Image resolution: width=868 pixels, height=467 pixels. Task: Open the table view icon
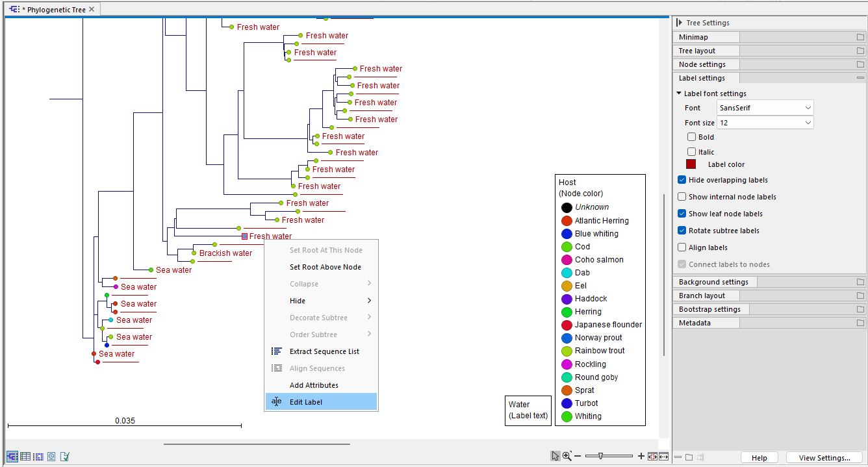click(25, 457)
